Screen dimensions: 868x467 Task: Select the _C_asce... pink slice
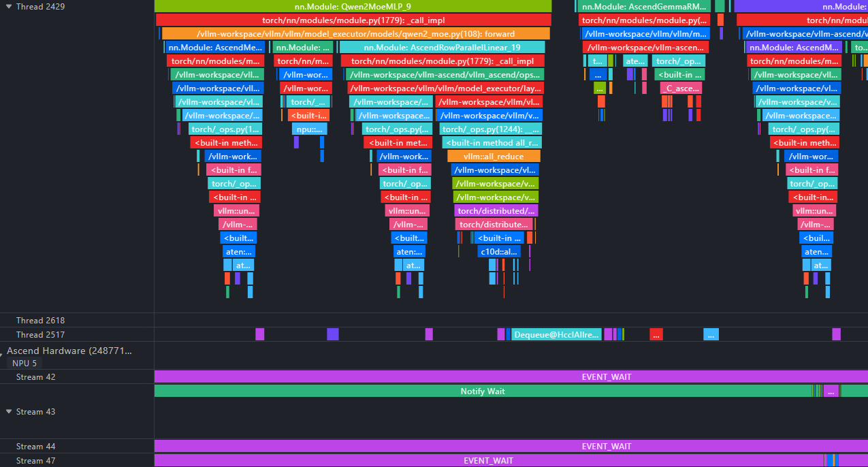point(681,88)
